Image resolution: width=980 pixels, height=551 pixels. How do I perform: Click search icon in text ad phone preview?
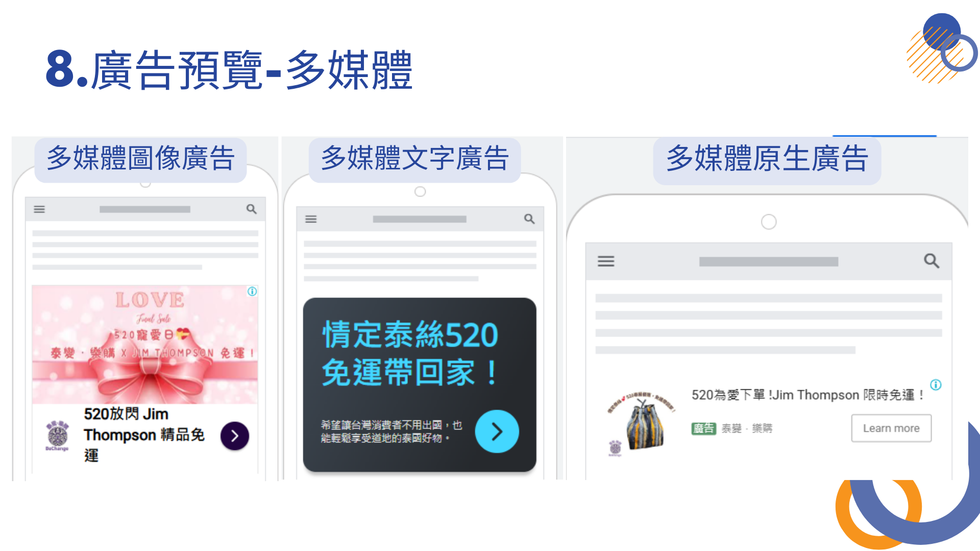(x=529, y=219)
